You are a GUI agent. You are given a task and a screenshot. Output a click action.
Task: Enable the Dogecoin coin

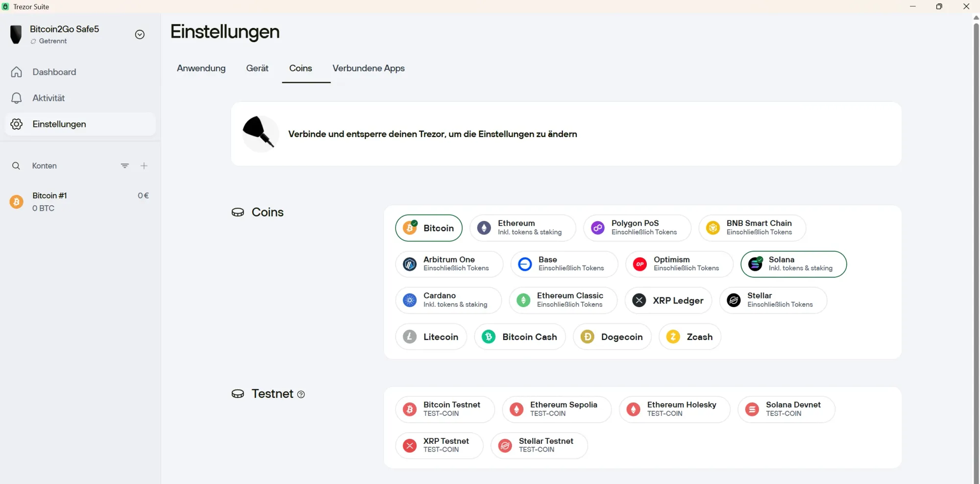tap(612, 337)
